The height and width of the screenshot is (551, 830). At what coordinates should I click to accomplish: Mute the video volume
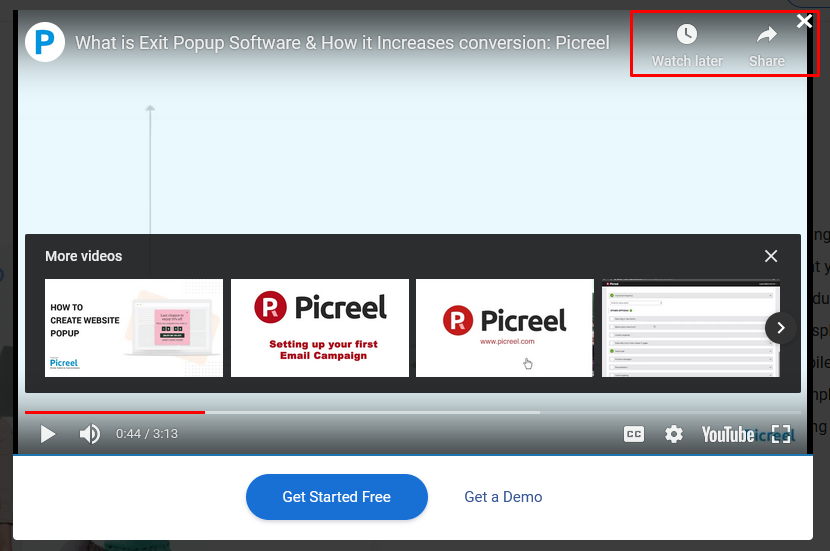(x=89, y=434)
